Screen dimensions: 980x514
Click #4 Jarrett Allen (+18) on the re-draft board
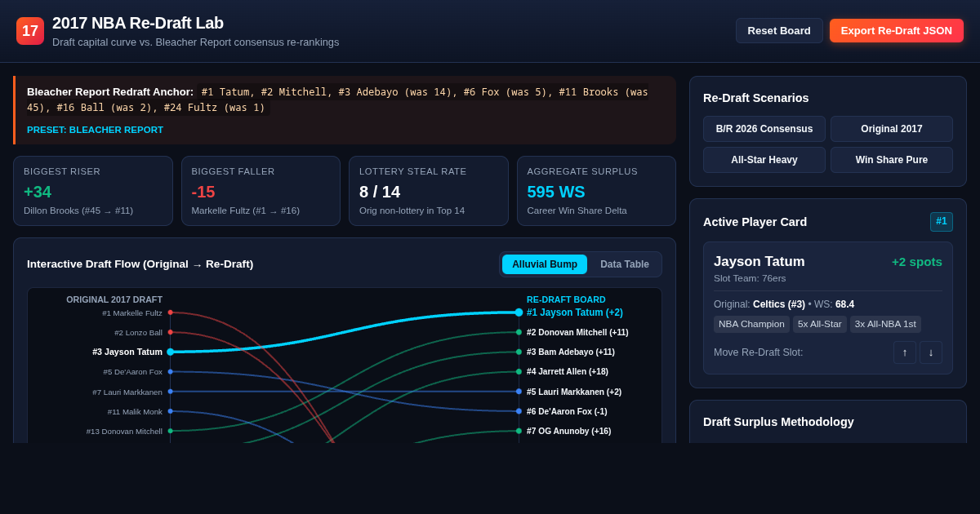pos(568,372)
